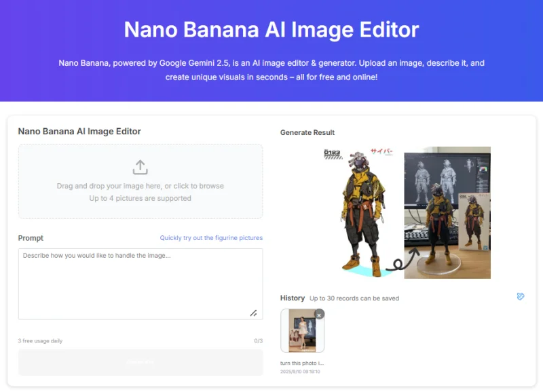
Task: Remove the history record with its X icon
Action: (319, 315)
